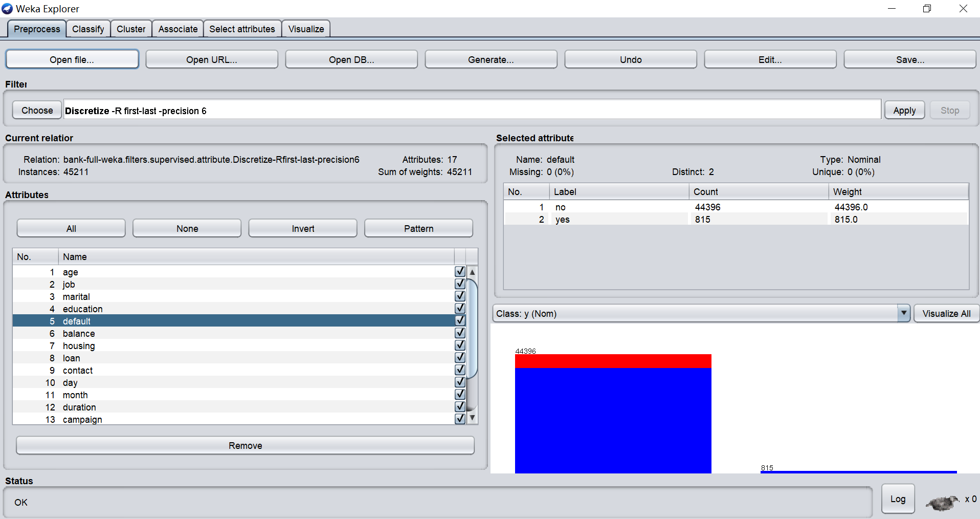
Task: Click the scroll up arrow in attributes list
Action: (472, 272)
